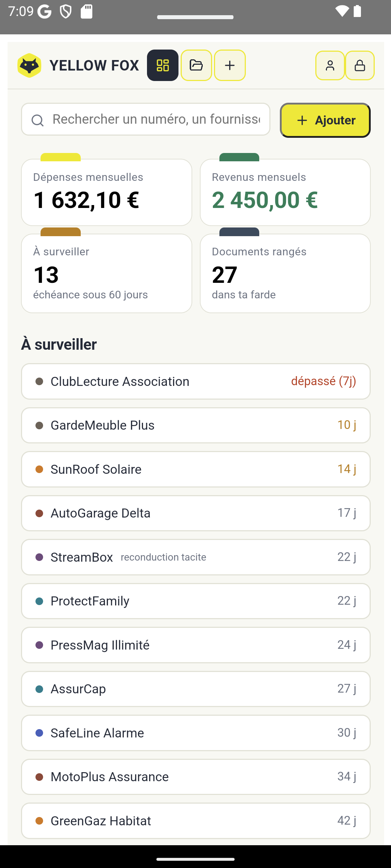Click the Yellow Fox logo
391x868 pixels.
click(x=29, y=65)
